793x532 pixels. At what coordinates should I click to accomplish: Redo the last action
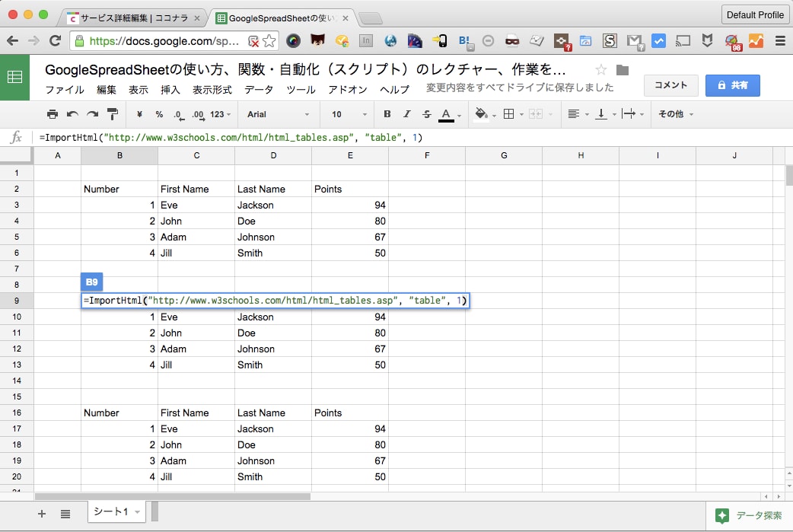(93, 114)
